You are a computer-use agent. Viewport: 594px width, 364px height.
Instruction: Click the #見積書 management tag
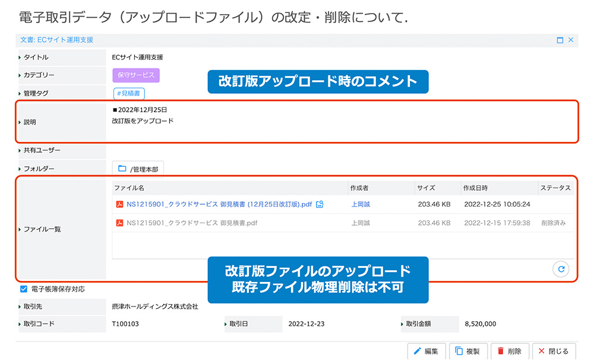pyautogui.click(x=129, y=93)
